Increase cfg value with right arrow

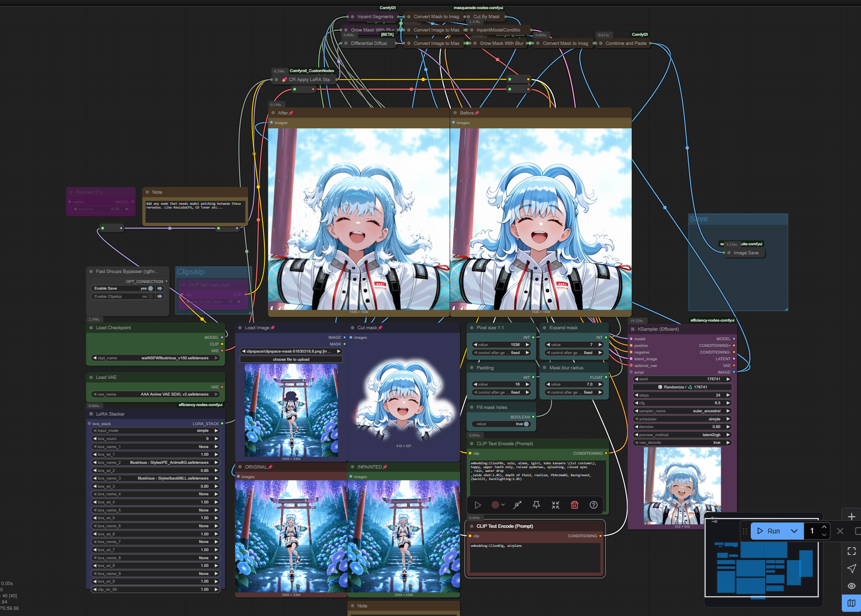tap(728, 403)
